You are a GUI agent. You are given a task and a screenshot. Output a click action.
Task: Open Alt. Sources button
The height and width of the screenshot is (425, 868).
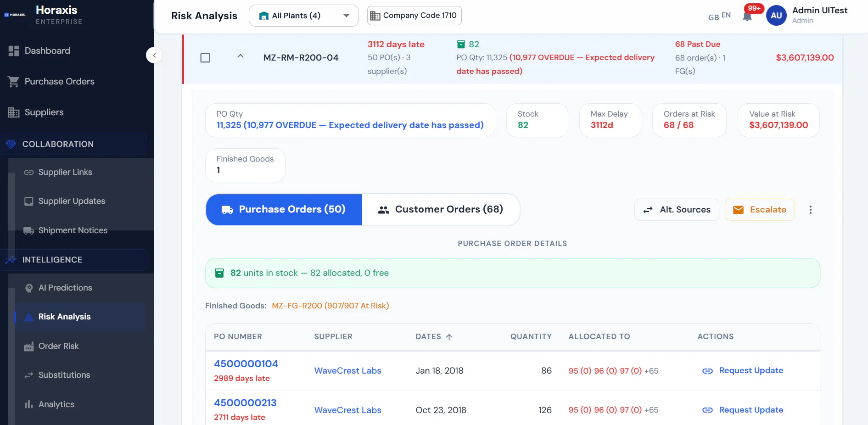coord(677,210)
